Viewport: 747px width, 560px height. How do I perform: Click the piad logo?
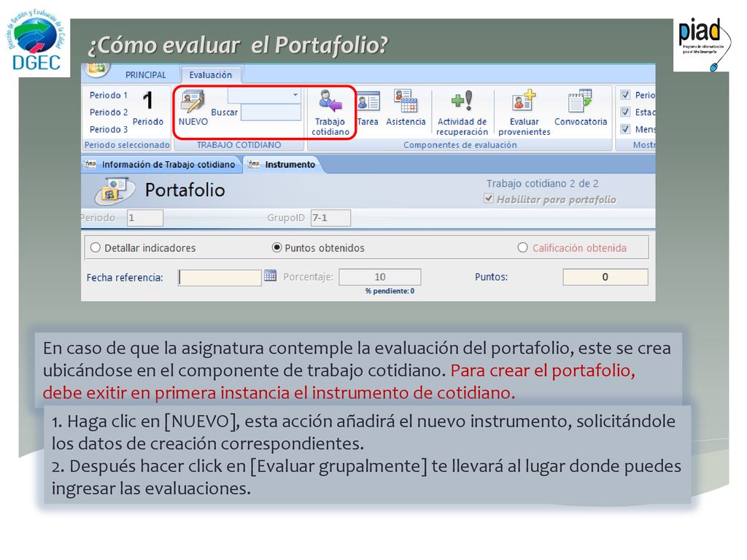[703, 43]
